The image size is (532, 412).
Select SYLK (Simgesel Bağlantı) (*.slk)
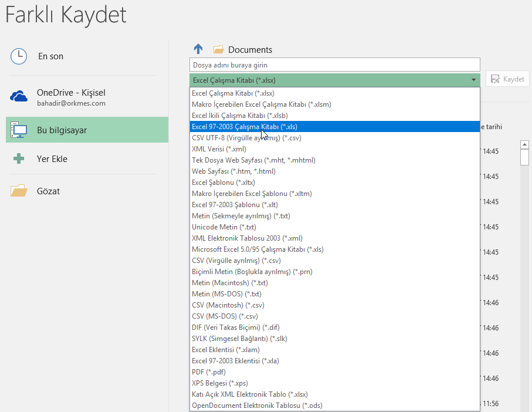pyautogui.click(x=335, y=339)
